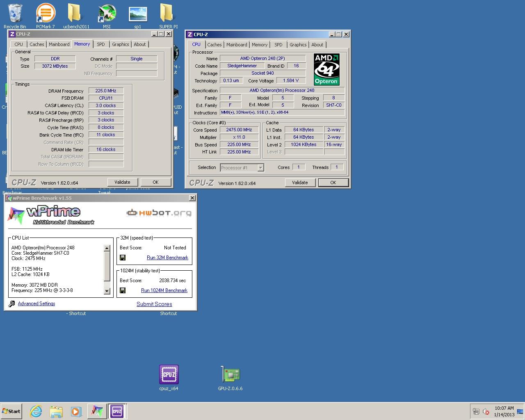The image size is (525, 420).
Task: Open Windows Explorer from the taskbar
Action: [x=56, y=411]
